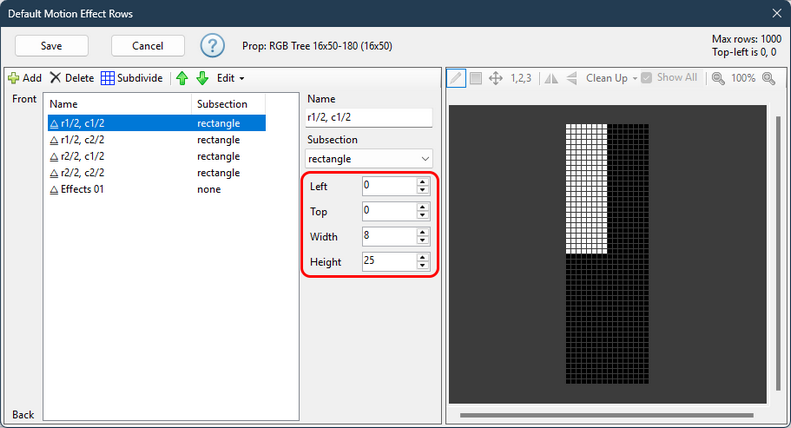Image resolution: width=791 pixels, height=428 pixels.
Task: Click the flip horizontal mirror icon
Action: (x=551, y=78)
